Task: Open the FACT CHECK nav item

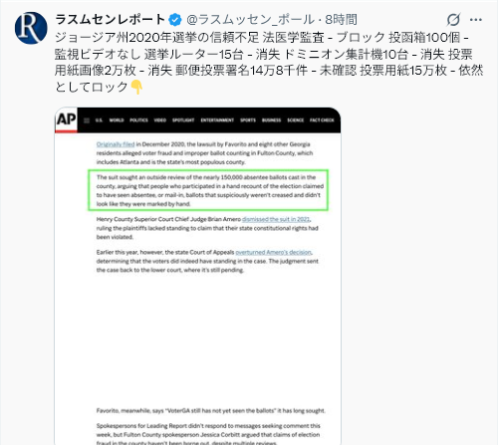Action: pyautogui.click(x=322, y=120)
